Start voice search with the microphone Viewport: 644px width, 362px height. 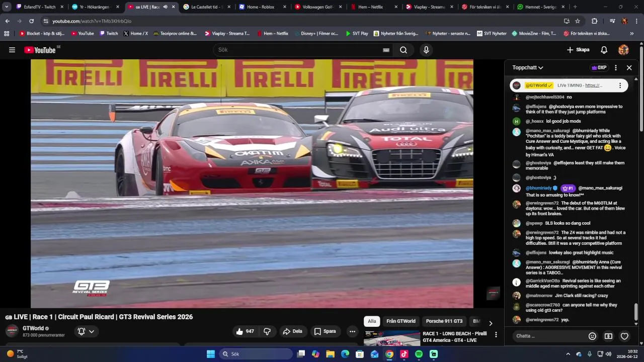pyautogui.click(x=426, y=50)
